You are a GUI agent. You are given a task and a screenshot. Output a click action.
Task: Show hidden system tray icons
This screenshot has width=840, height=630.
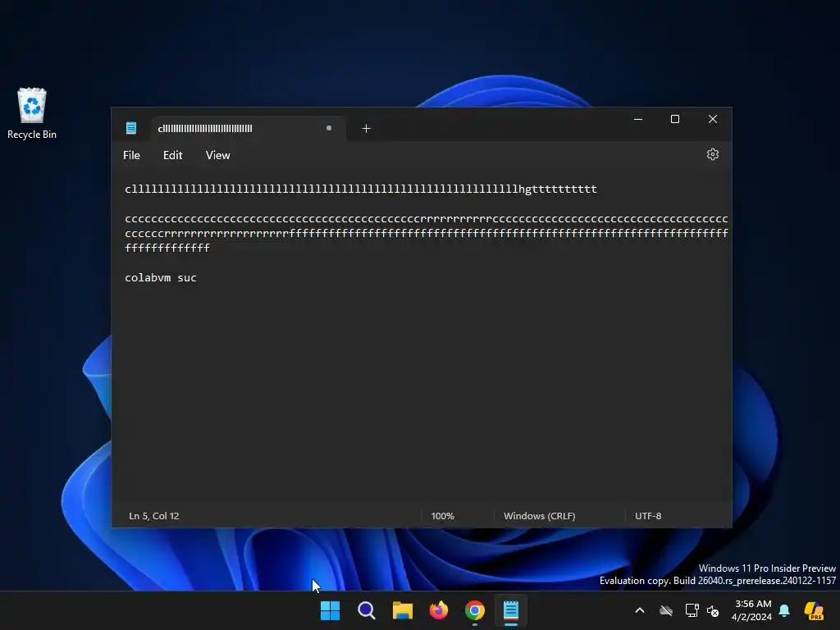coord(640,610)
